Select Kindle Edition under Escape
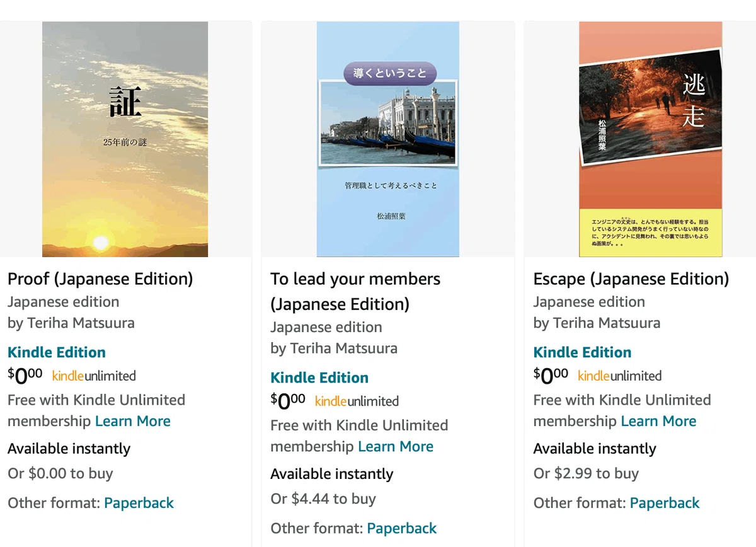Image resolution: width=756 pixels, height=547 pixels. (x=582, y=352)
